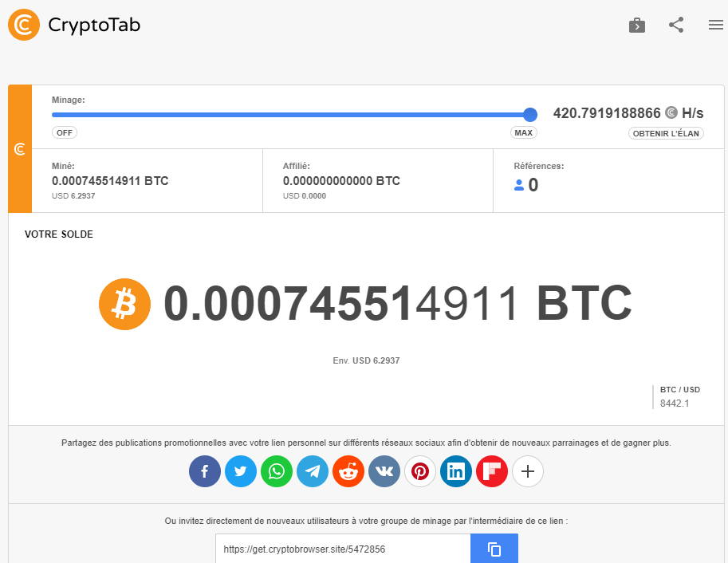Viewport: 728px width, 563px height.
Task: Share on Facebook
Action: click(x=205, y=471)
